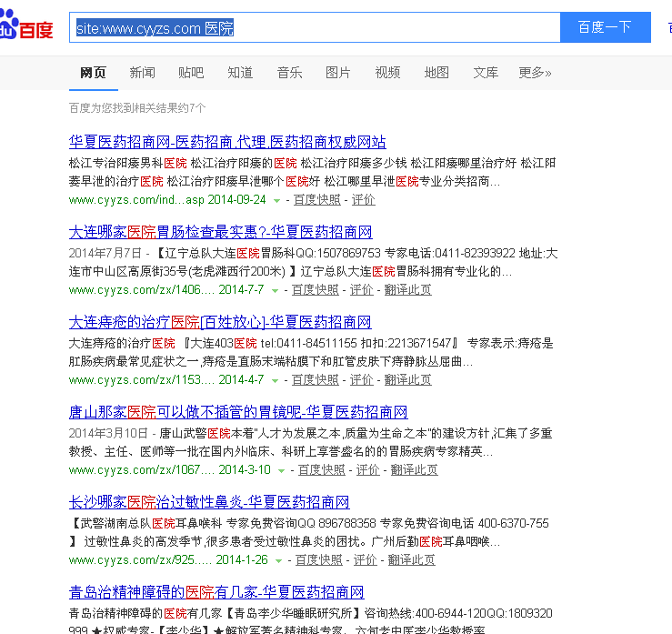Screen dimensions: 672x634
Task: Click 翻译此页 for the 2014-3-10 result
Action: click(x=415, y=470)
